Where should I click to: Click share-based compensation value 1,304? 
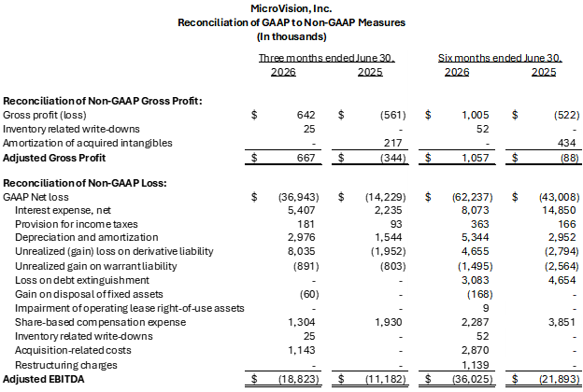(301, 322)
